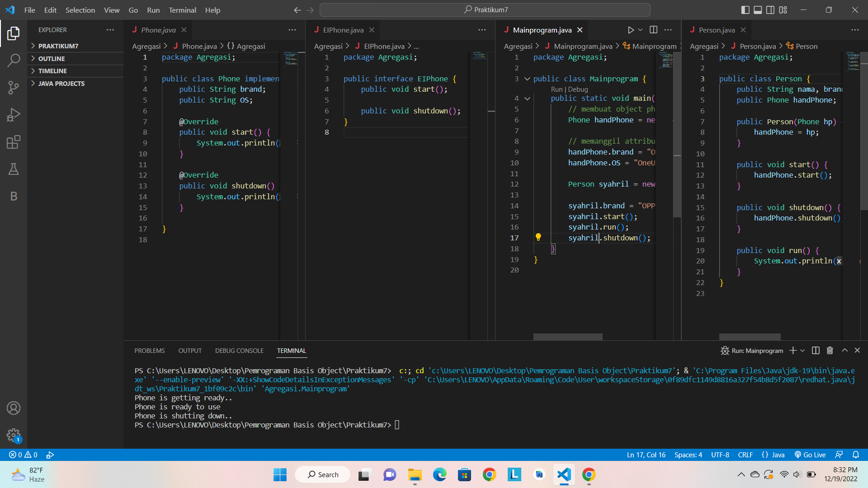
Task: Open the Source Control view
Action: [x=14, y=88]
